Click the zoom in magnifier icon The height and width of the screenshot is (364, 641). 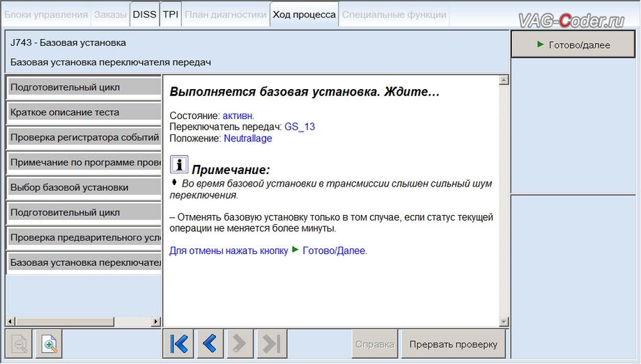(49, 344)
